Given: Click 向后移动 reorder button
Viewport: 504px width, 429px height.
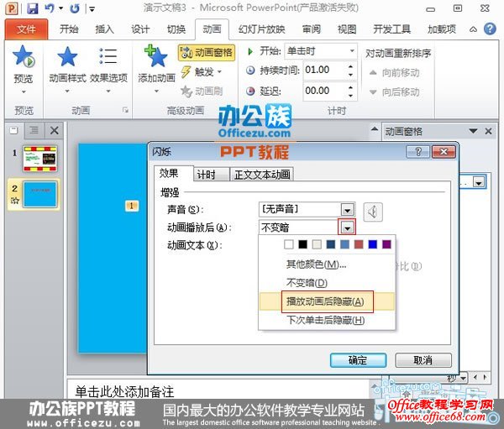Looking at the screenshot, I should pos(395,92).
